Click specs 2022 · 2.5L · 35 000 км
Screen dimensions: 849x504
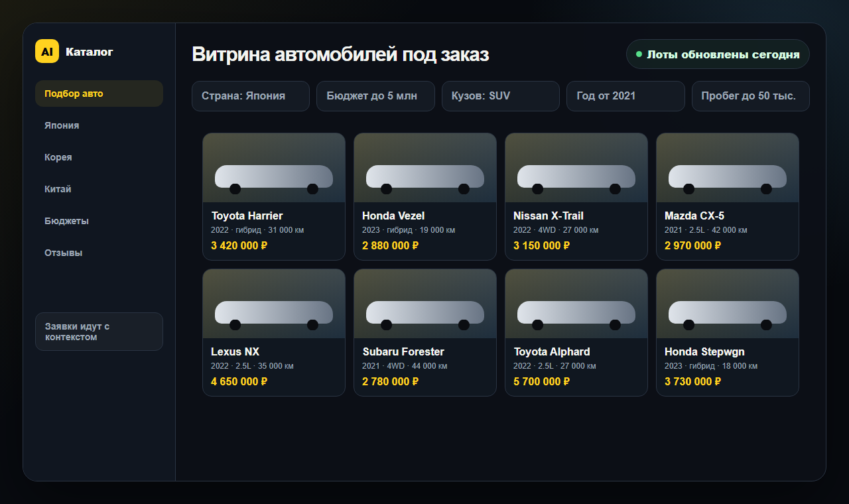pos(252,366)
